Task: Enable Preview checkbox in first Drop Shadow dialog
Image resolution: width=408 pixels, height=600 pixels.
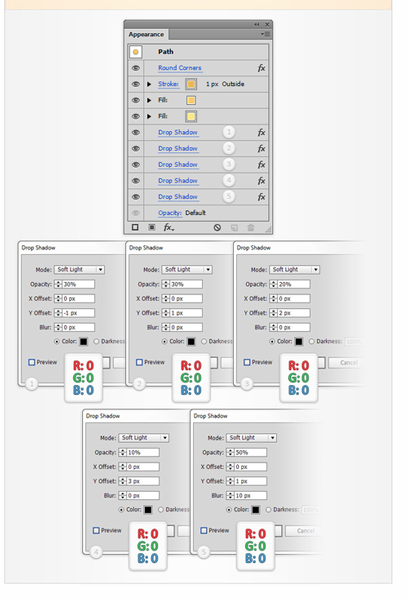Action: click(32, 362)
